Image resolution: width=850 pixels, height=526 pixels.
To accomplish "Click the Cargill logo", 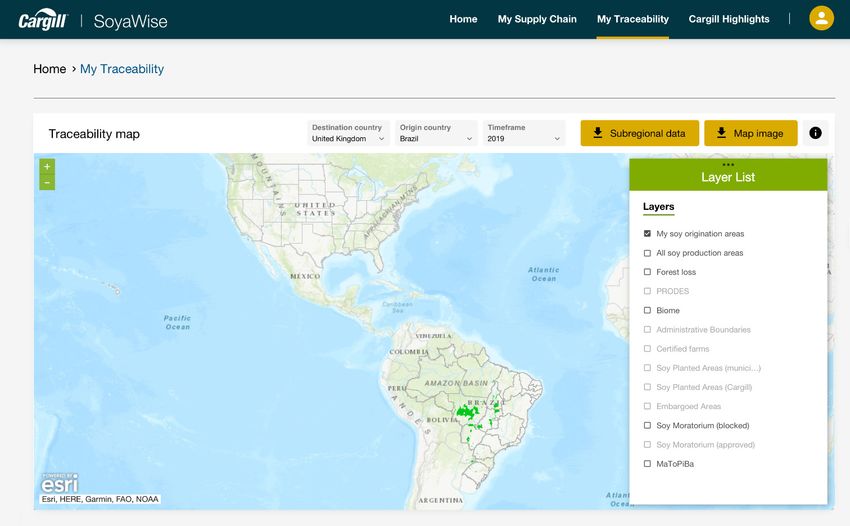I will point(43,20).
